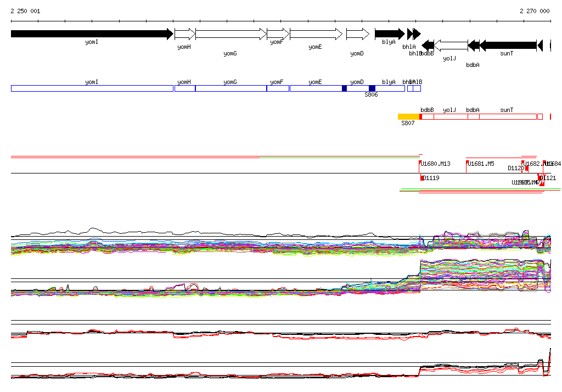The image size is (562, 392).
Task: Click the D1119 downshift marker
Action: tap(422, 178)
